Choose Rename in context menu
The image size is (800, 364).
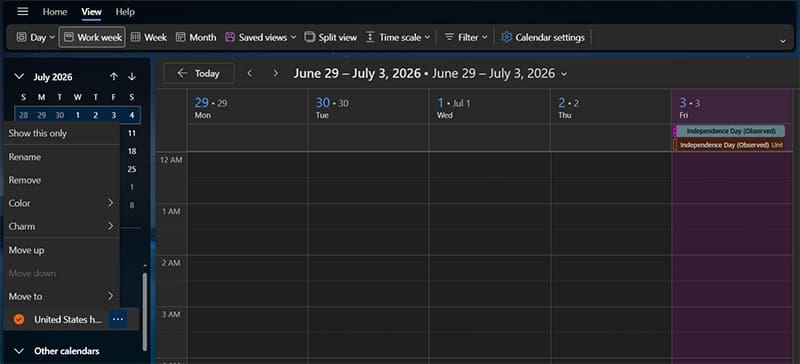62,157
